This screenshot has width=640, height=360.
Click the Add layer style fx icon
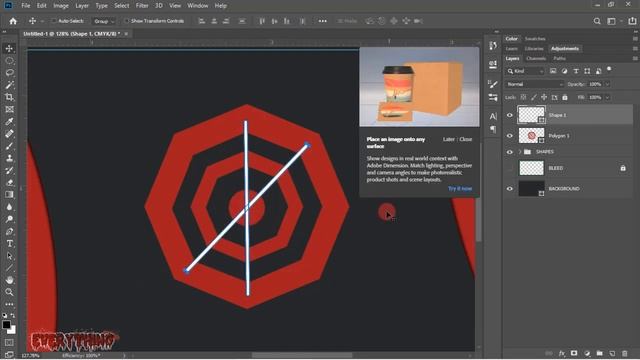pyautogui.click(x=562, y=353)
